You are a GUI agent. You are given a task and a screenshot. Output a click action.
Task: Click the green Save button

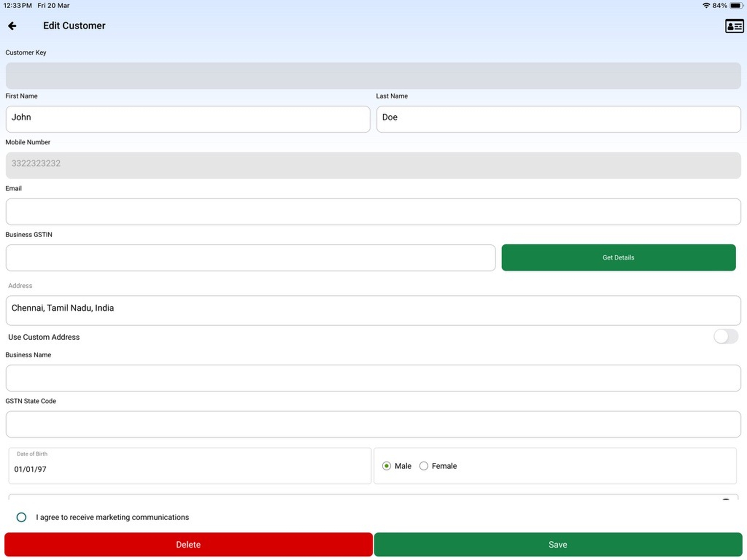pyautogui.click(x=558, y=544)
